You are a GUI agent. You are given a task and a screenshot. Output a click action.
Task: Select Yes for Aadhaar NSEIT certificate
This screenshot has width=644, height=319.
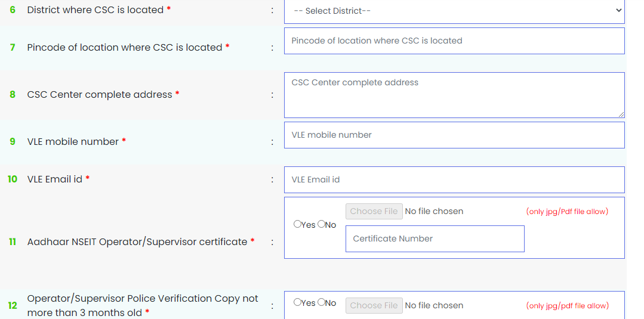pos(297,224)
